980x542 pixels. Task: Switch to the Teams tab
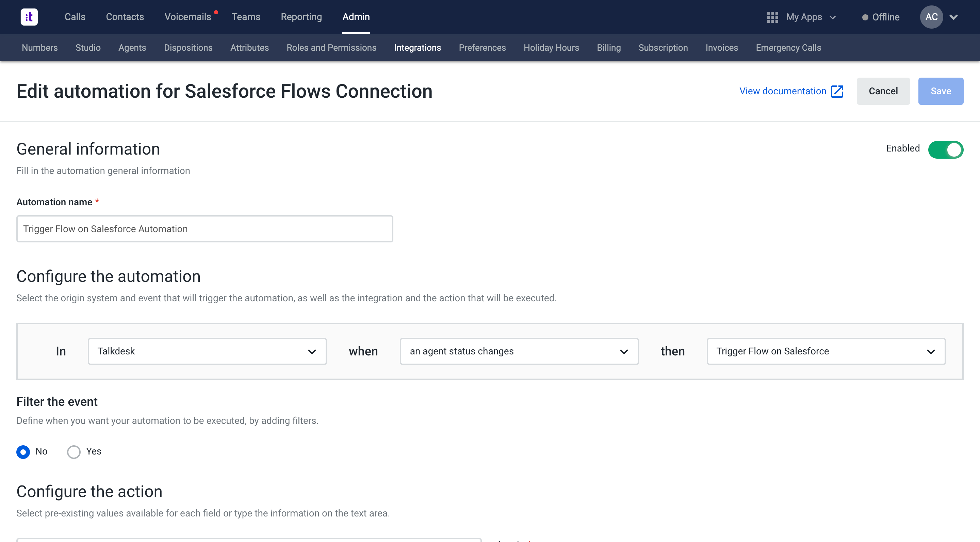tap(246, 17)
